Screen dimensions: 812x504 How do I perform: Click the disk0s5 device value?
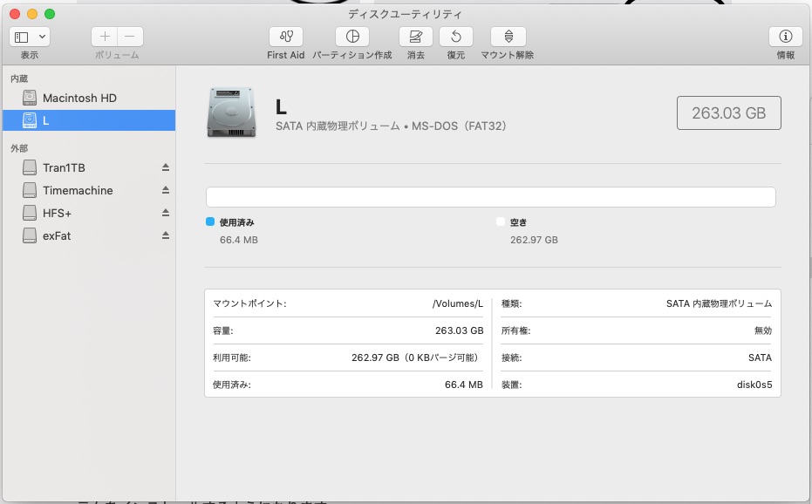754,385
